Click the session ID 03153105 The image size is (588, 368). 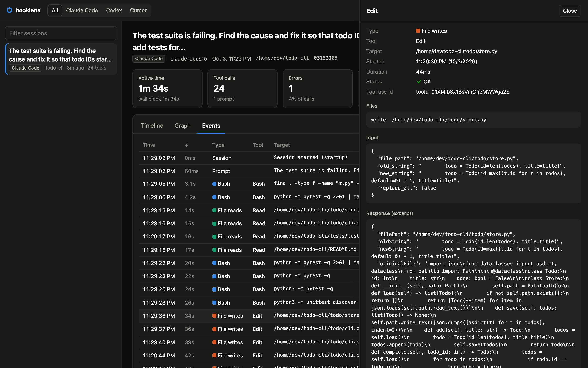click(x=325, y=58)
